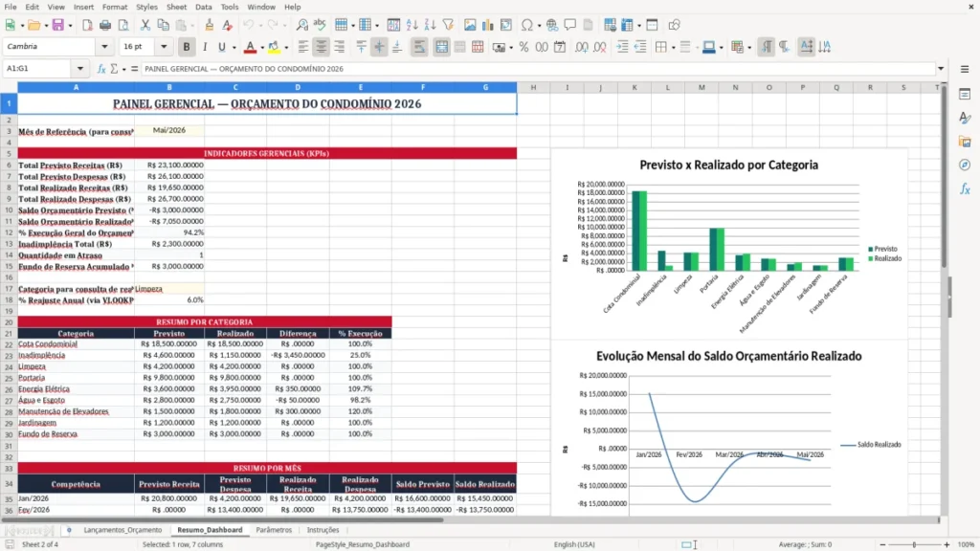980x551 pixels.
Task: Open the Format menu
Action: [x=115, y=7]
